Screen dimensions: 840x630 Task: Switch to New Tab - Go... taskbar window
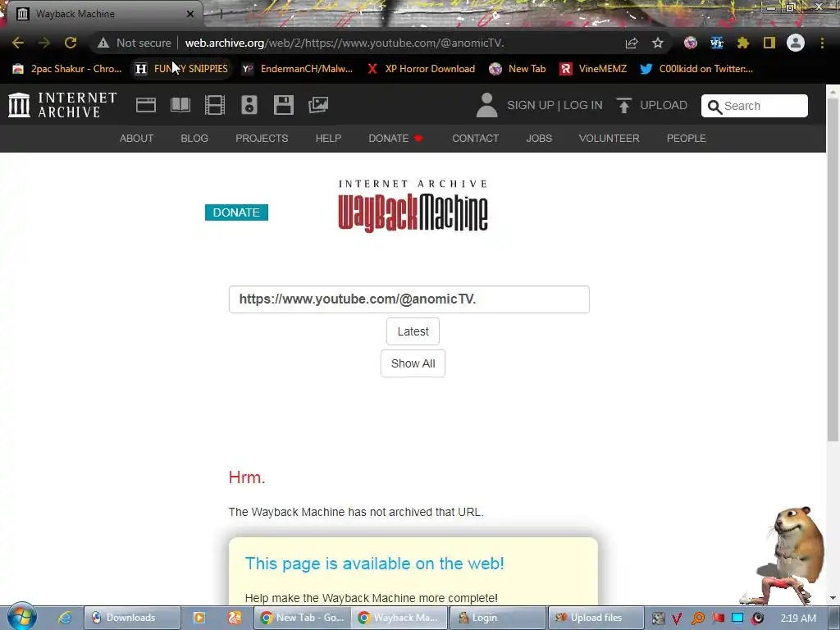[303, 618]
